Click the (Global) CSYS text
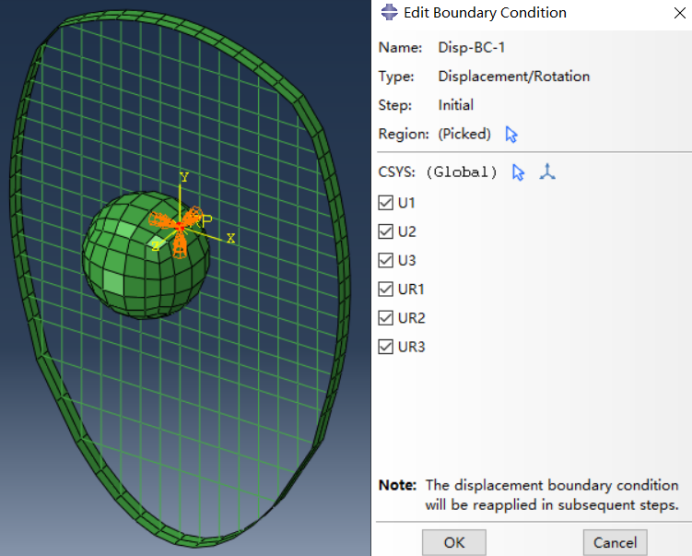This screenshot has height=556, width=692. [x=461, y=172]
